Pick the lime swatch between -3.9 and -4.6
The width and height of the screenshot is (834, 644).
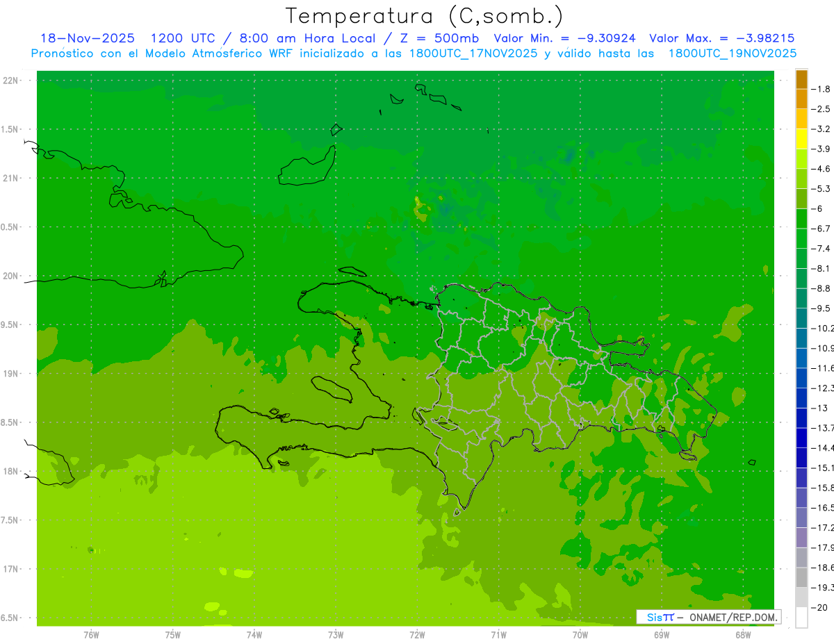801,158
